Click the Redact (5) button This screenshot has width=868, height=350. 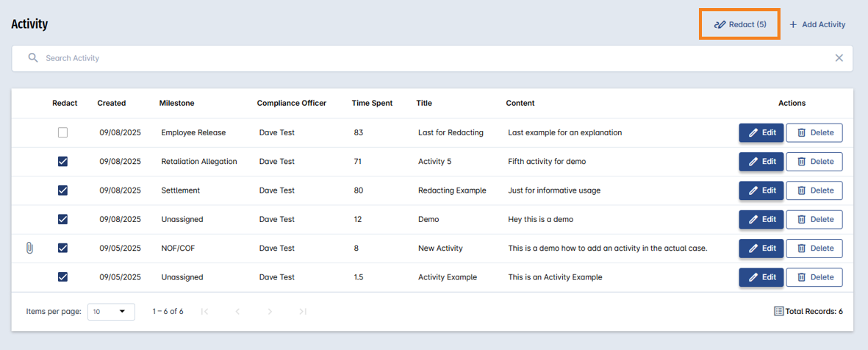(x=740, y=24)
